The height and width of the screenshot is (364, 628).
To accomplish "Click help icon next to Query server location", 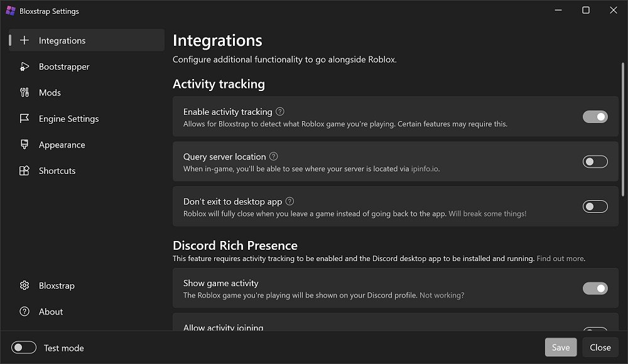I will click(x=274, y=157).
